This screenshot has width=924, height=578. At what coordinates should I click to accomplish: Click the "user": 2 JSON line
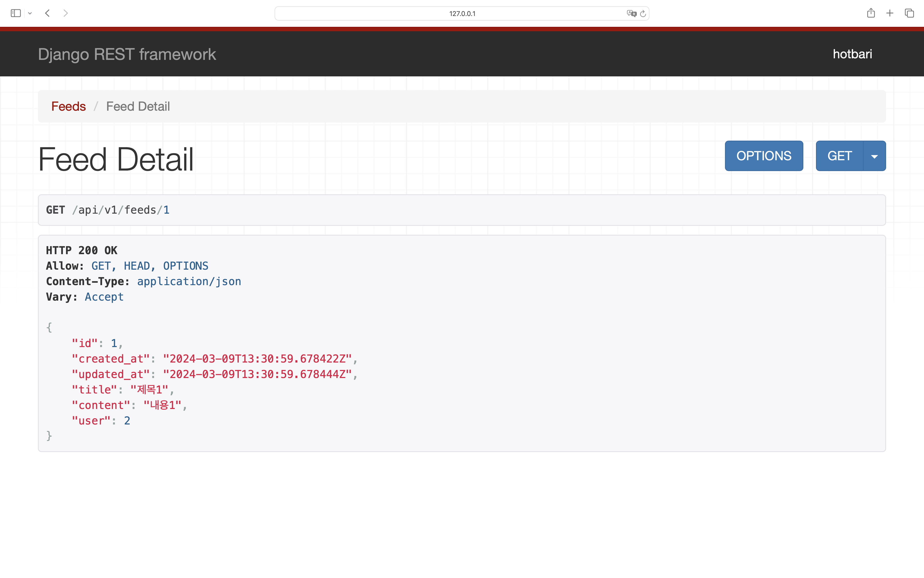(x=101, y=421)
